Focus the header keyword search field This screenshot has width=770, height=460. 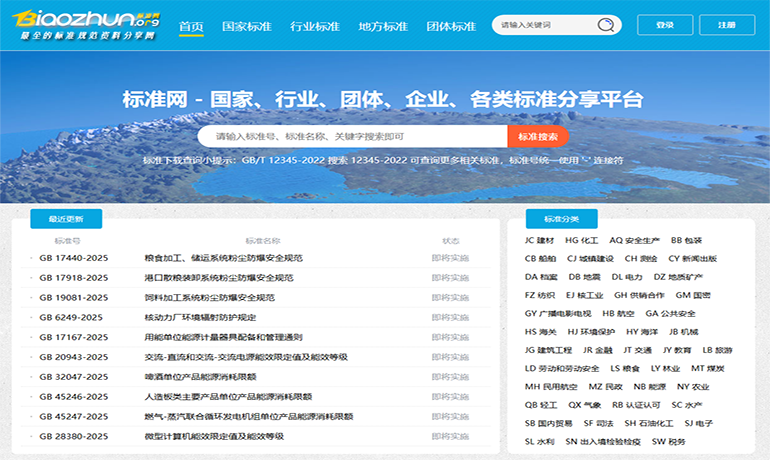545,25
